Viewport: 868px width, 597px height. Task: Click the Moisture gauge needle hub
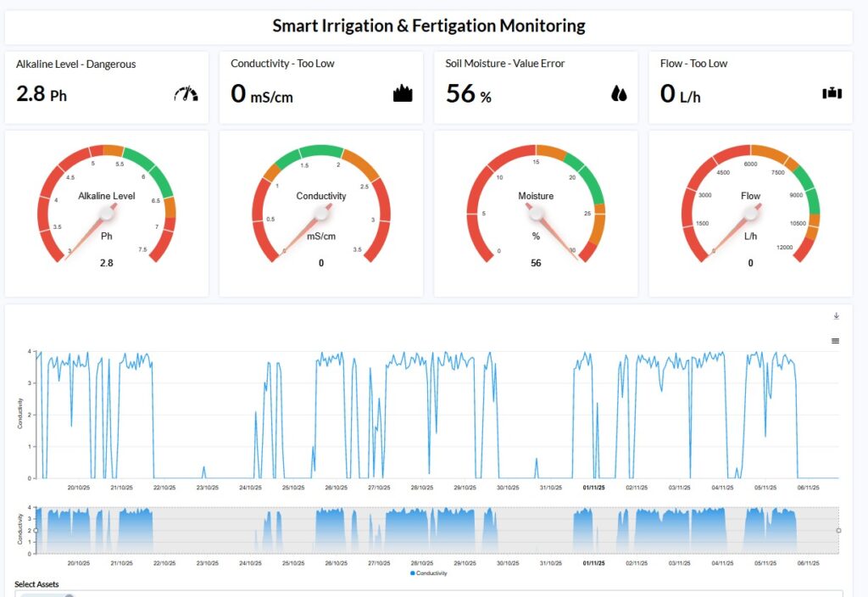(536, 213)
